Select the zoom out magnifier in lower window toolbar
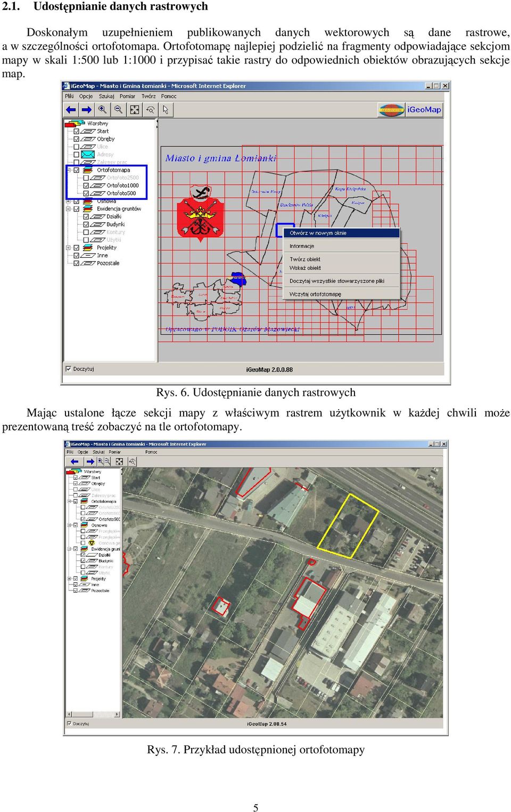This screenshot has height=812, width=511. point(108,461)
